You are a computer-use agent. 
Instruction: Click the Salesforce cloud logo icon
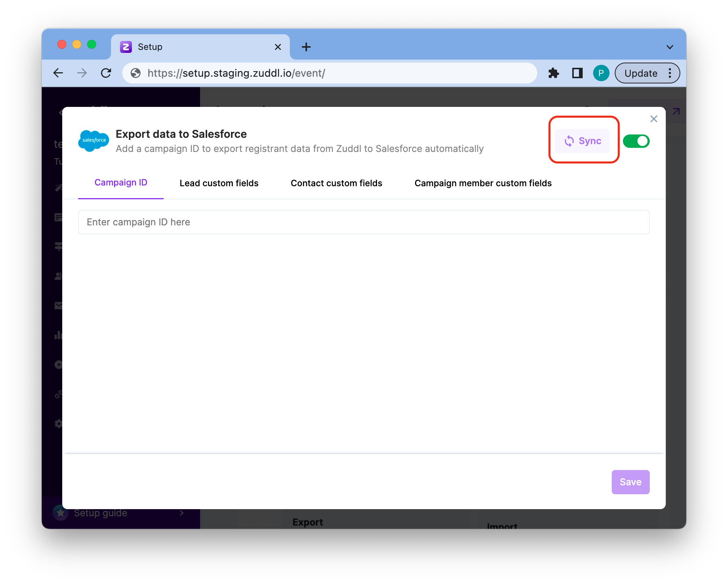pyautogui.click(x=93, y=140)
